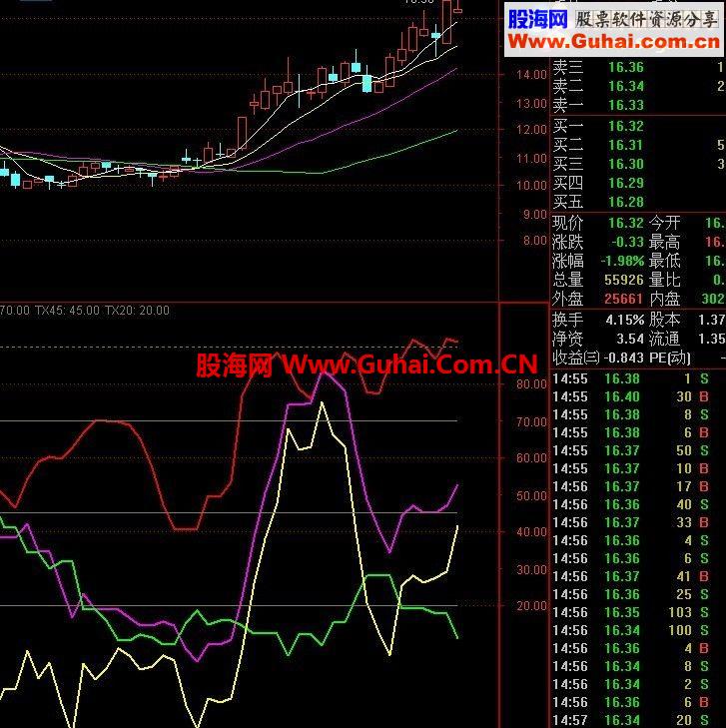Click the 现价 value 16.32
This screenshot has width=726, height=728.
coord(626,224)
